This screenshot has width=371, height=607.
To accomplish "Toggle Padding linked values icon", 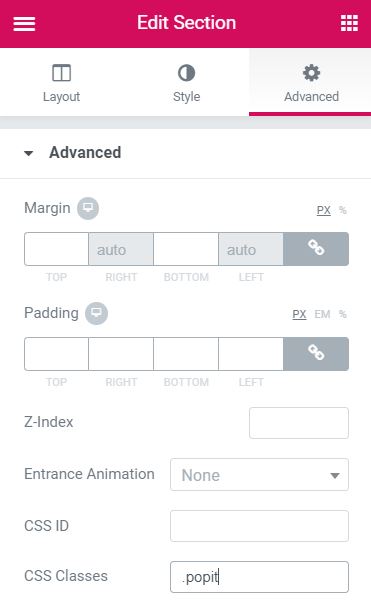I will tap(316, 354).
